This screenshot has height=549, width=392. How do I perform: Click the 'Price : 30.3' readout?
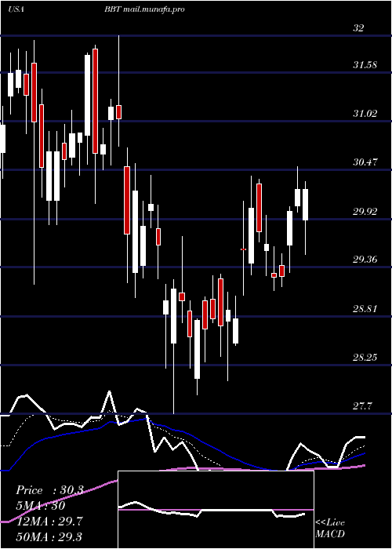[49, 490]
